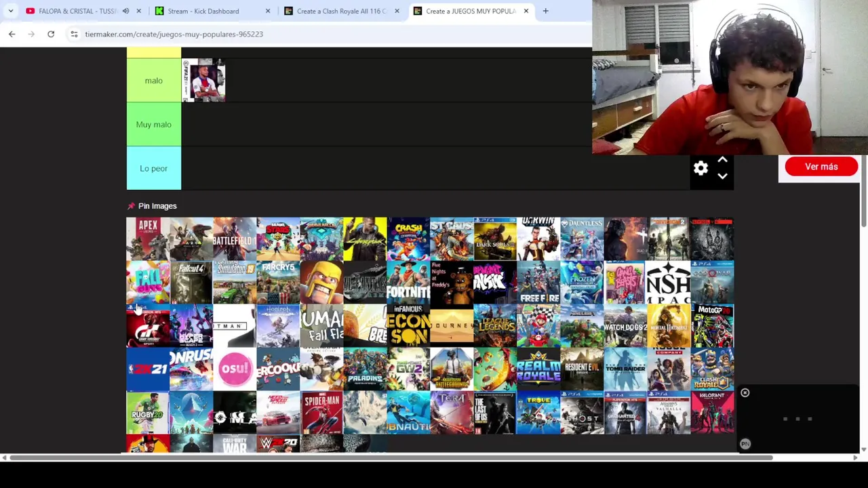The height and width of the screenshot is (488, 868).
Task: Pick the MotoGP 20 game image
Action: 712,326
